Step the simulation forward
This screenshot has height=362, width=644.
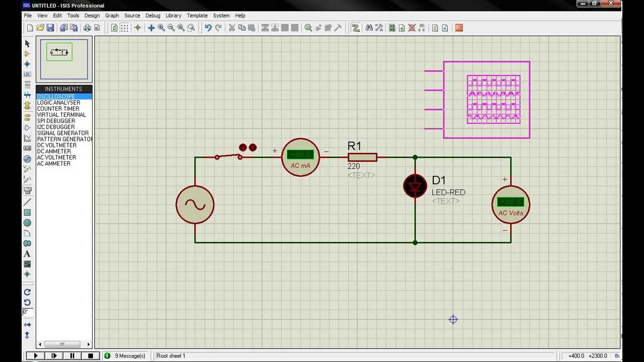click(54, 355)
